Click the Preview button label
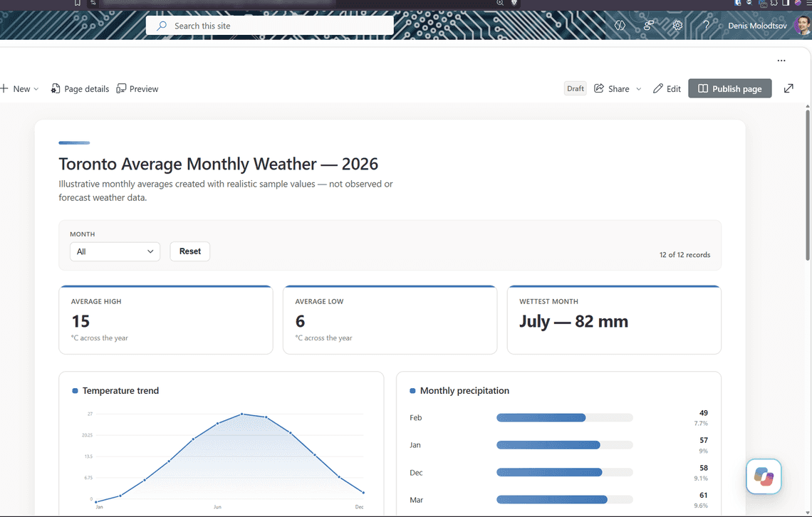The width and height of the screenshot is (812, 517). tap(144, 89)
